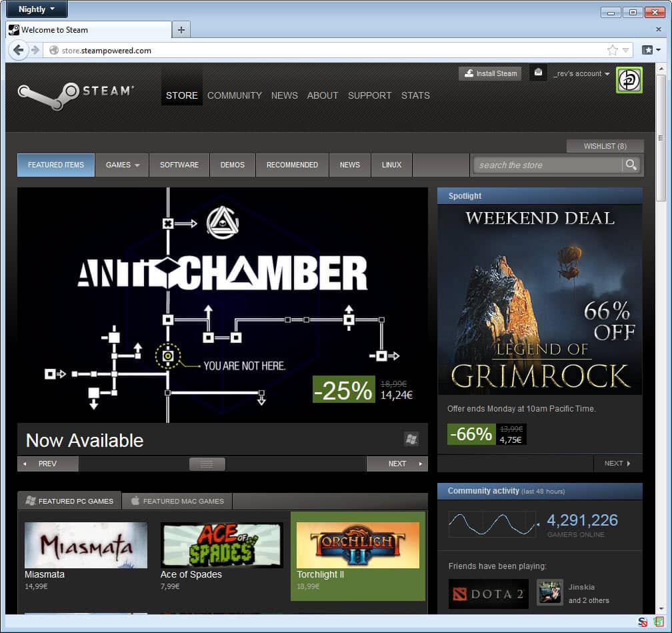Open the Wishlist (8) button

tap(605, 146)
